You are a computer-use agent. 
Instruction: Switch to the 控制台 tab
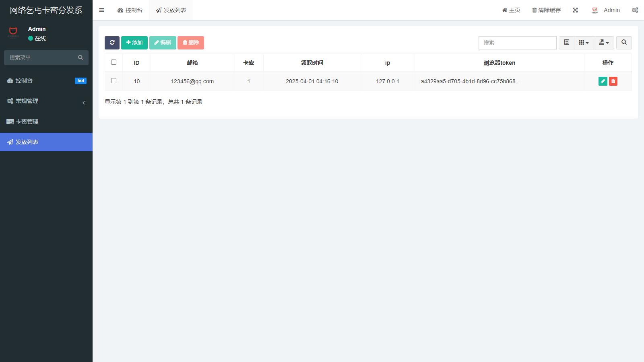tap(130, 10)
